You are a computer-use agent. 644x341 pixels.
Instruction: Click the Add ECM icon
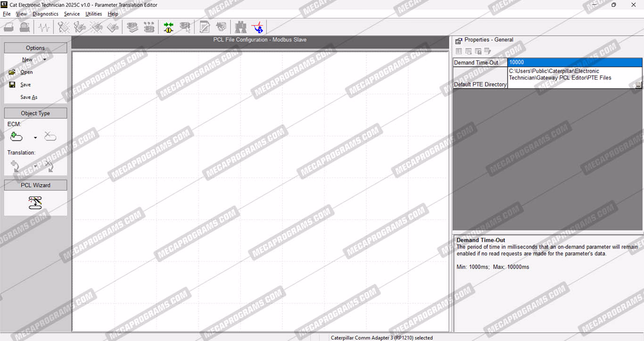coord(16,137)
